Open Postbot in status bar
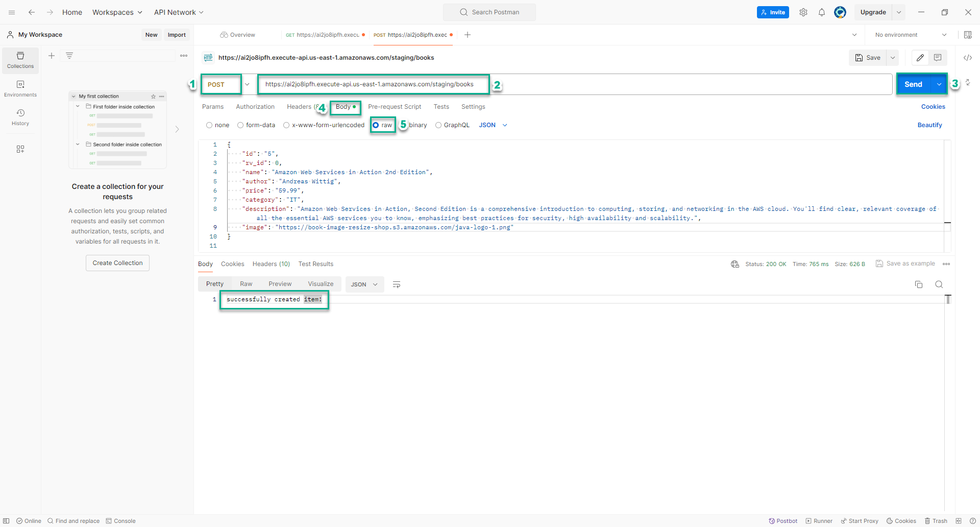980x527 pixels. (x=783, y=521)
